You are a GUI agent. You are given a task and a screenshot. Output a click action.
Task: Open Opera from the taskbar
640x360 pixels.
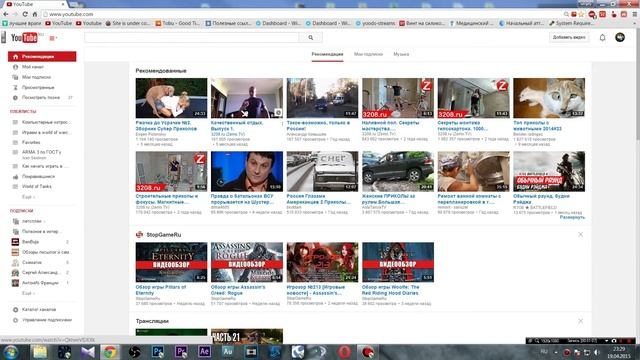pos(344,352)
